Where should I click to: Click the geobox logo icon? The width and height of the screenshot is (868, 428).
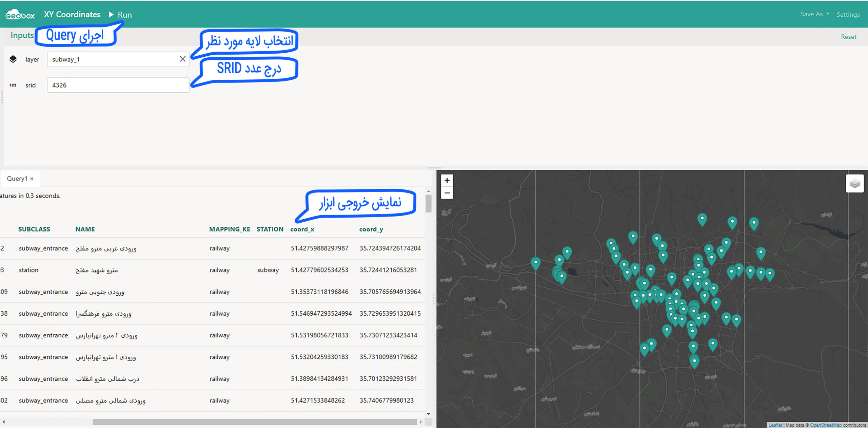click(x=20, y=15)
